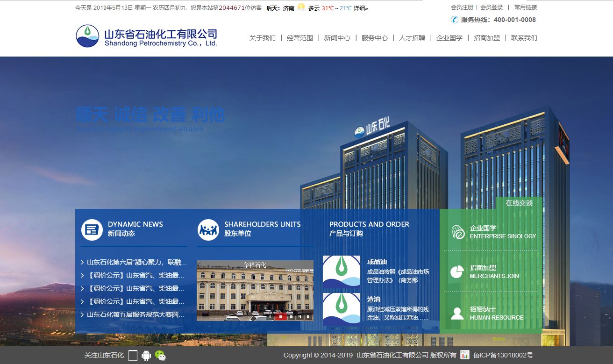This screenshot has height=364, width=613.
Task: Open 联系我们 menu
Action: coord(524,38)
